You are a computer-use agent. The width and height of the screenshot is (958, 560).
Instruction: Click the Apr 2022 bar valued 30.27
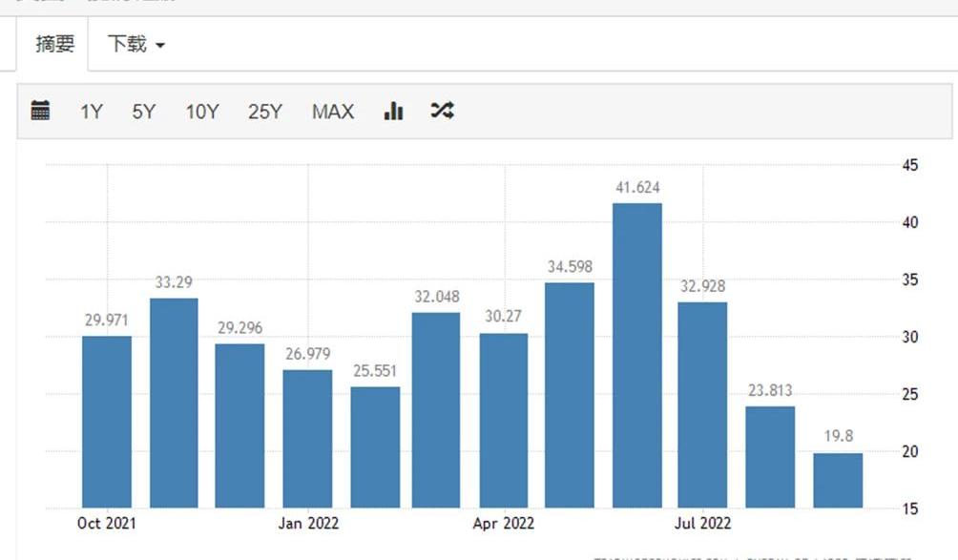(x=504, y=420)
